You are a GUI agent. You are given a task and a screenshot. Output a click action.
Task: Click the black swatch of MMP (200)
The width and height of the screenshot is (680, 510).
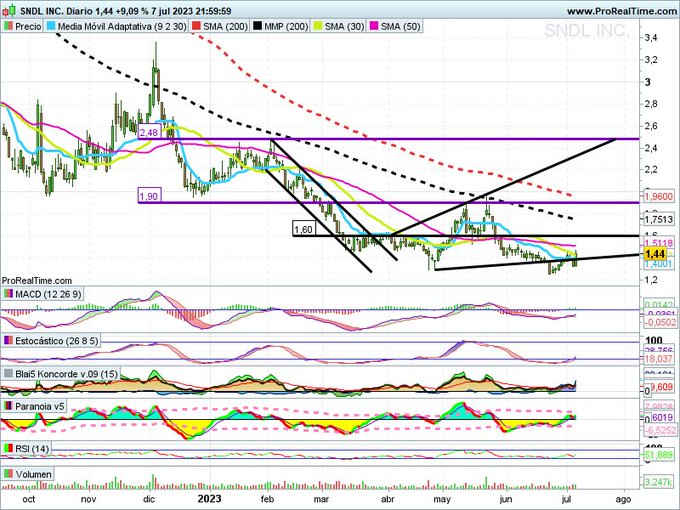click(x=258, y=26)
